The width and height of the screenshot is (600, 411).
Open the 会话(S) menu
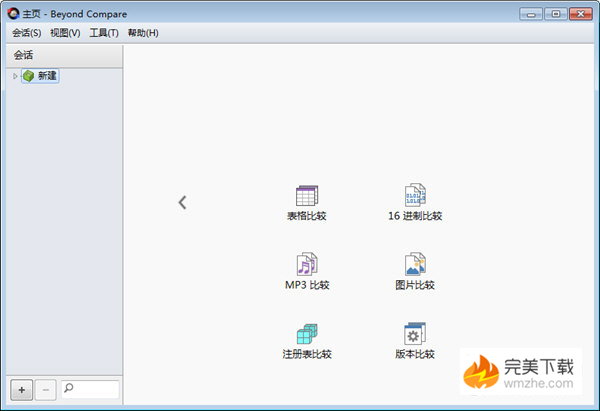(26, 33)
